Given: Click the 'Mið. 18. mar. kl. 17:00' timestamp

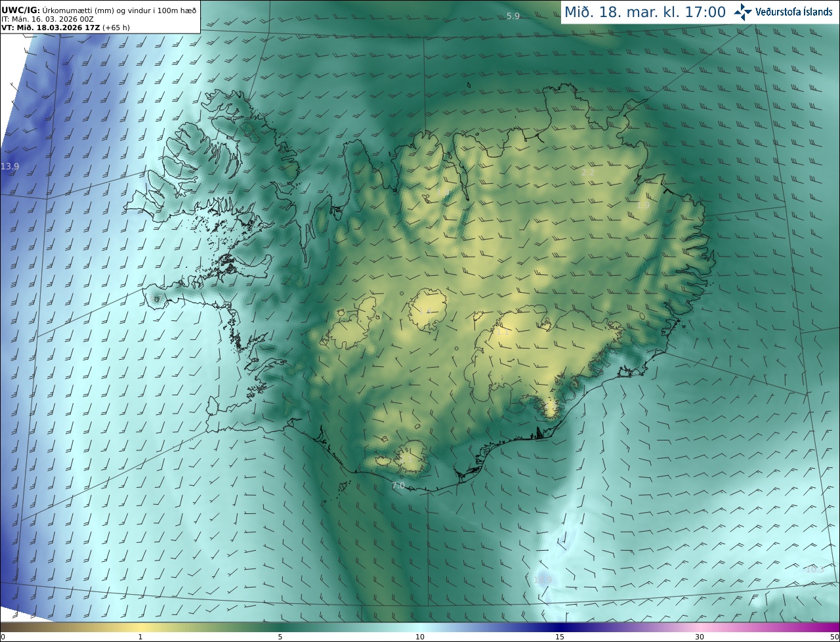Looking at the screenshot, I should (x=645, y=12).
